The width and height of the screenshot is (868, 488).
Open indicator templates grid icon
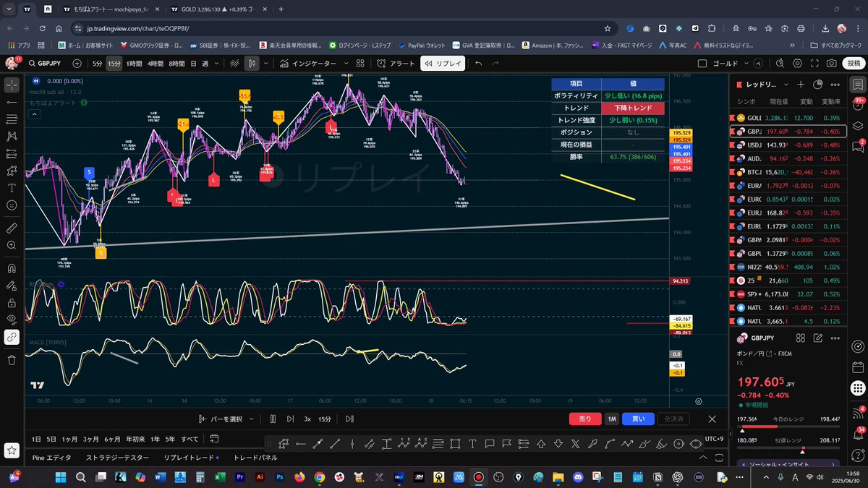coord(362,64)
